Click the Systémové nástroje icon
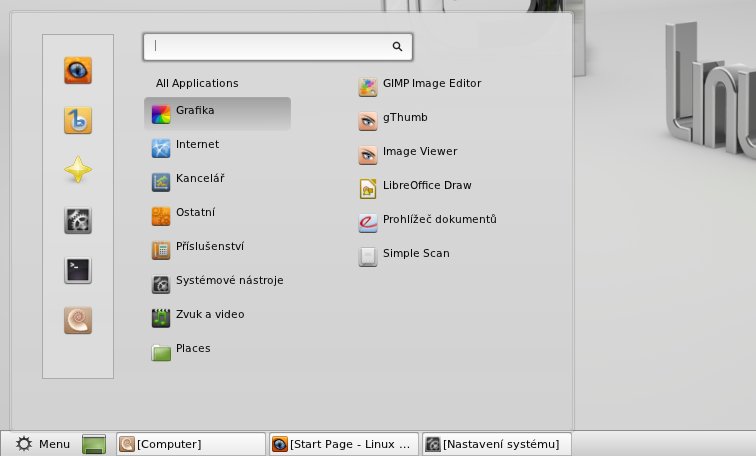 point(161,284)
